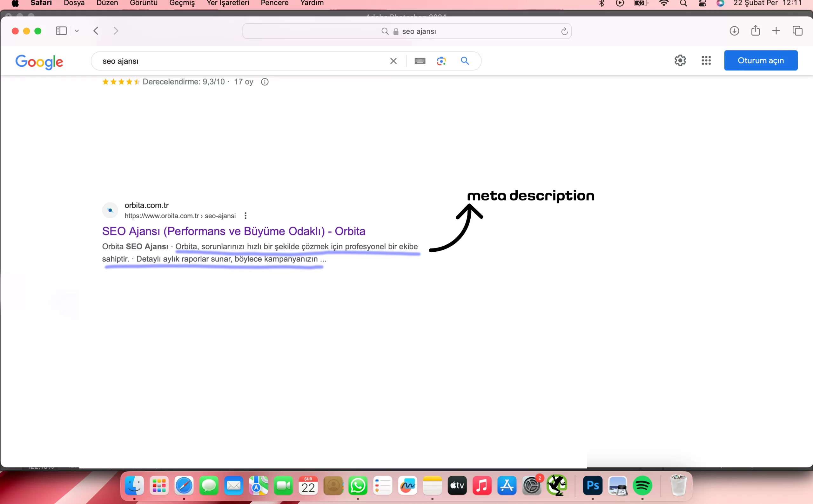Click the orbita result favicon
The width and height of the screenshot is (813, 504).
110,210
